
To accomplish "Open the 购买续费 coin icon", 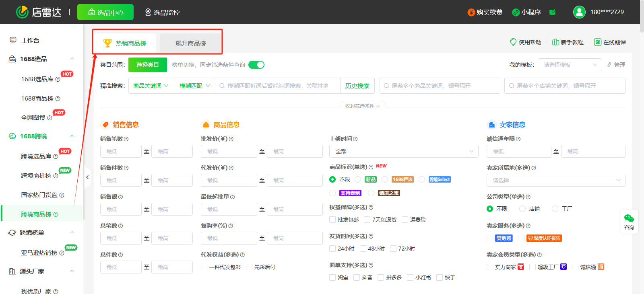I will 471,12.
